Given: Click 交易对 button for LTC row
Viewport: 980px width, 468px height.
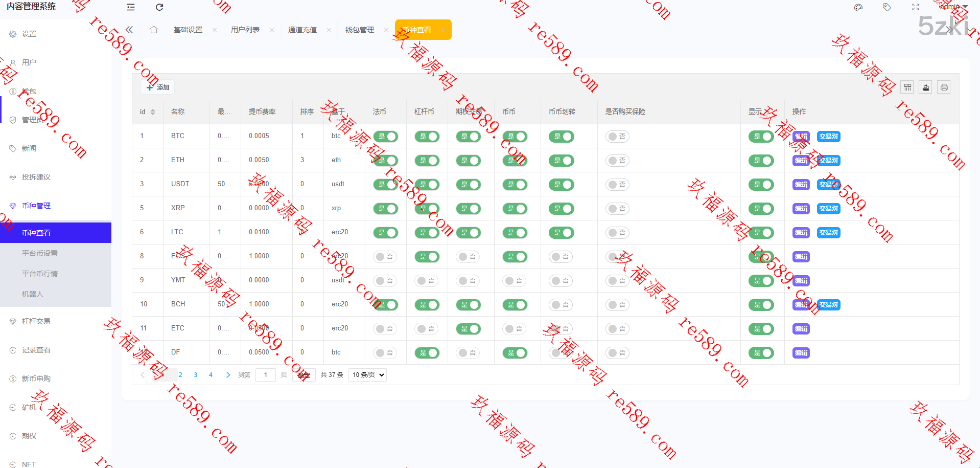Looking at the screenshot, I should click(x=828, y=233).
